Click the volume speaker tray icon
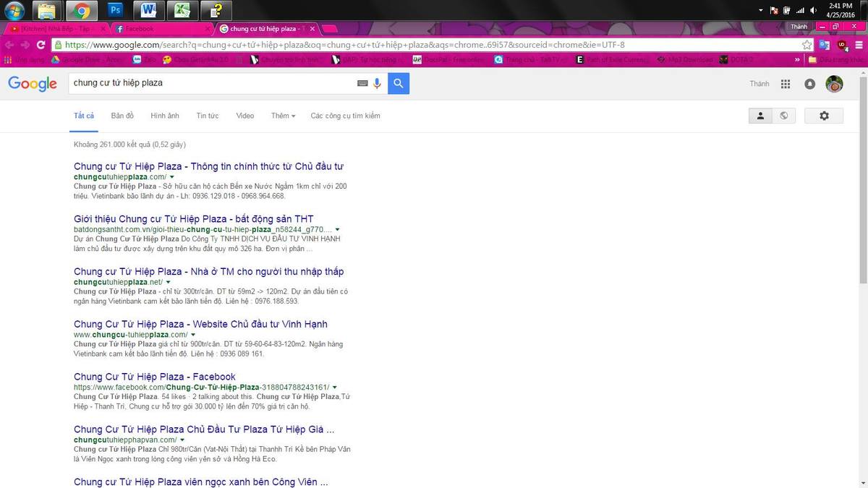Viewport: 868px width, 488px height. pos(813,11)
